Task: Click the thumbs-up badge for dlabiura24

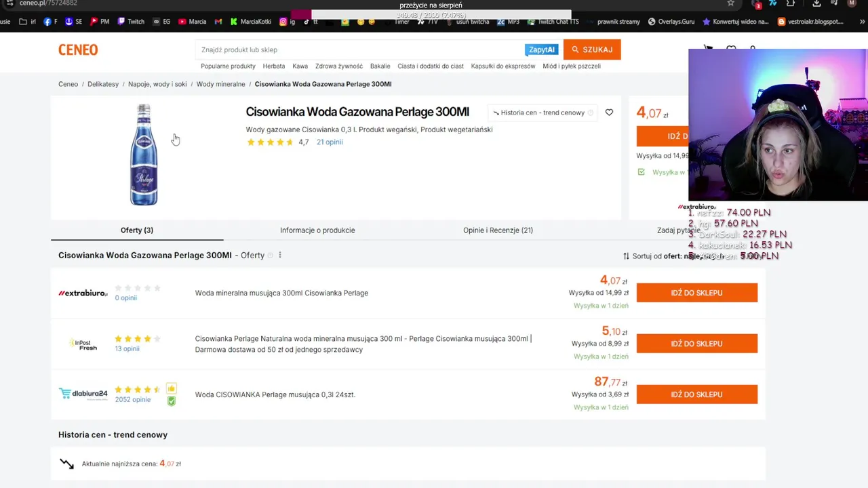Action: [x=172, y=388]
